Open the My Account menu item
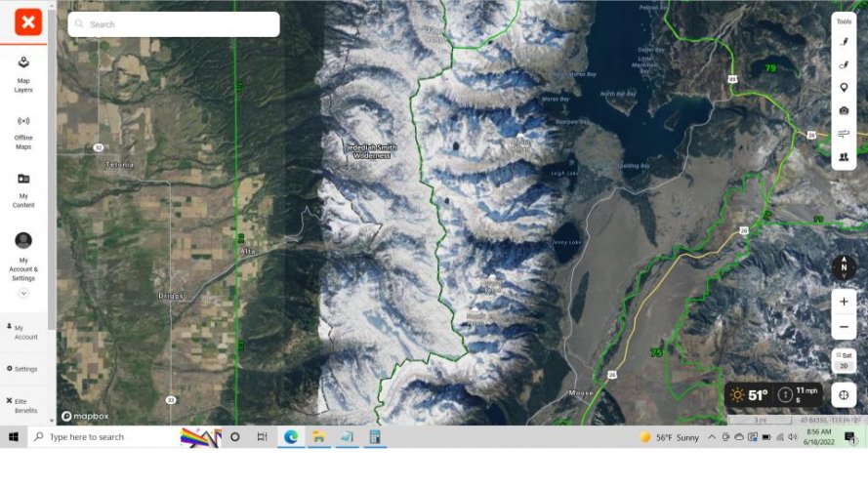868x488 pixels. point(23,332)
